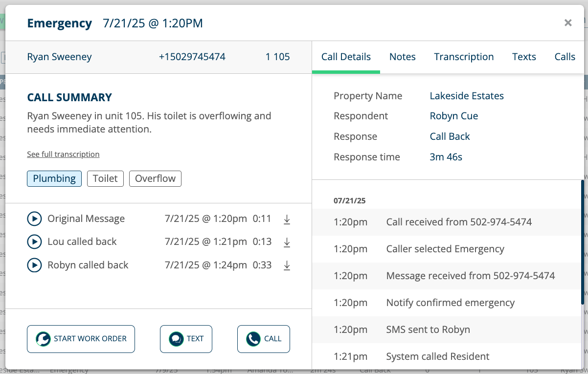Screen dimensions: 588x374
Task: Toggle the Plumbing tag
Action: 54,178
